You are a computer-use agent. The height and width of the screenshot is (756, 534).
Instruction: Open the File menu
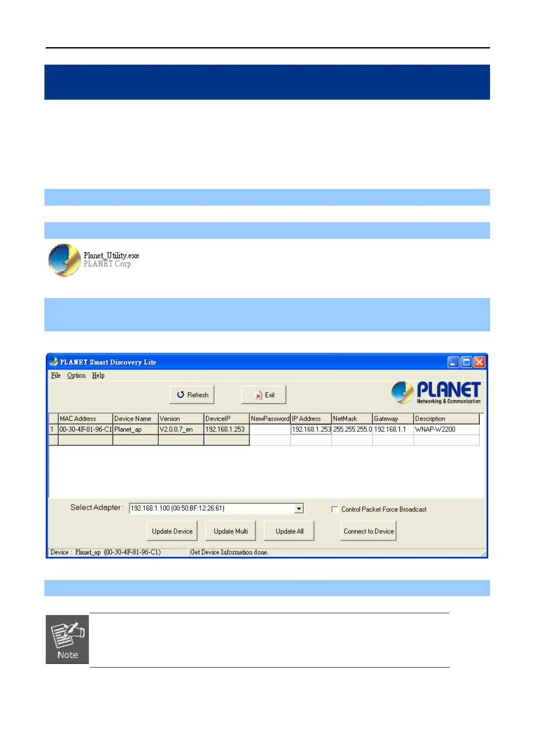[x=56, y=375]
